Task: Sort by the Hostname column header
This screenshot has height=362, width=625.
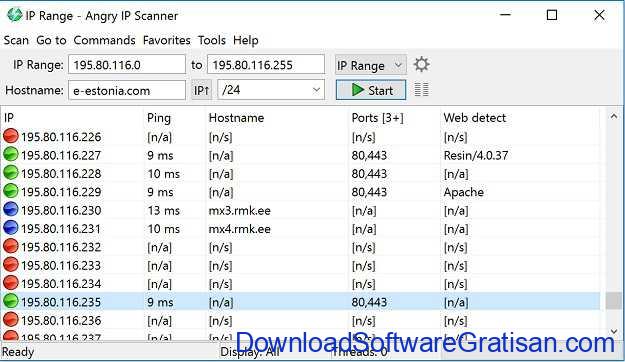Action: point(277,118)
